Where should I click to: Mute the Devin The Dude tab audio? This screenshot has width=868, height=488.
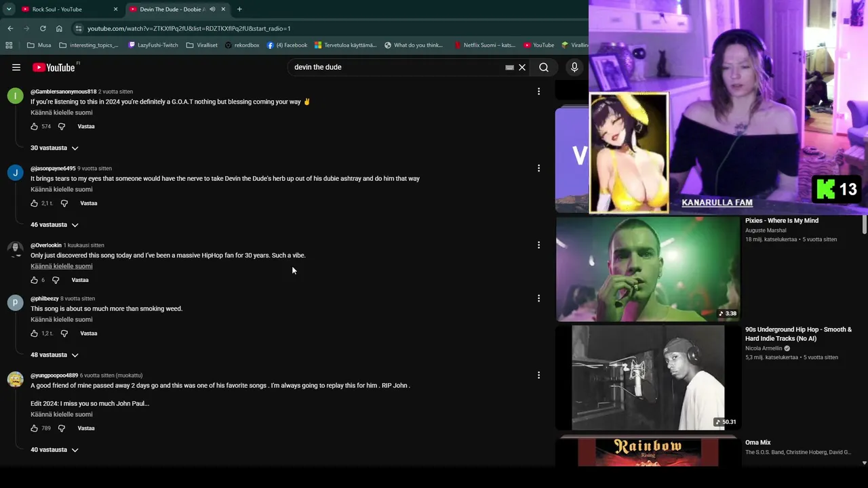(x=212, y=9)
